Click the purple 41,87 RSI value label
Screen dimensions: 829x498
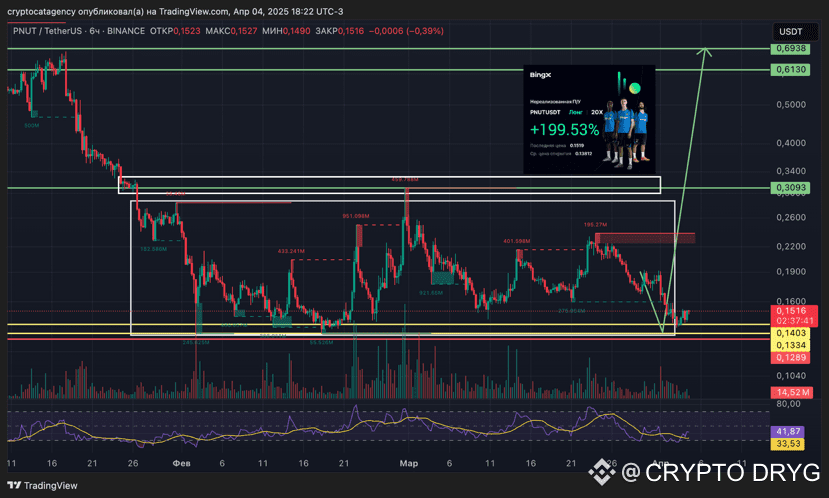point(788,432)
